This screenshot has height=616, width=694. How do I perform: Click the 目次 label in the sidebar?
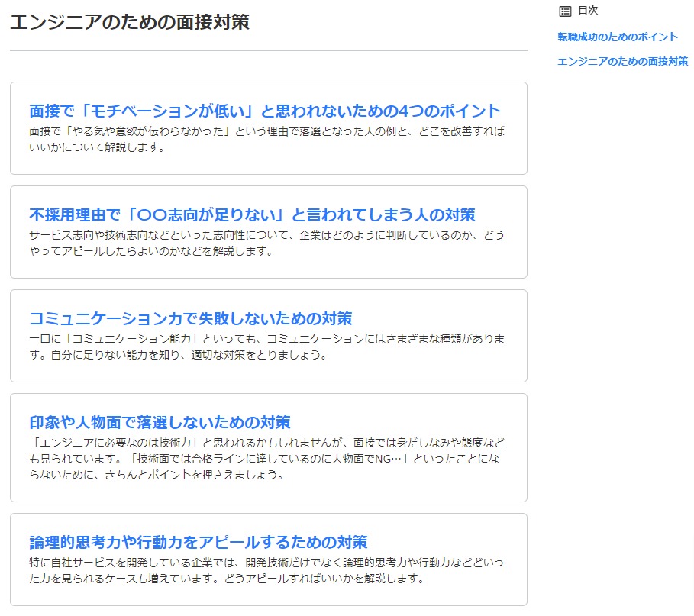click(588, 11)
